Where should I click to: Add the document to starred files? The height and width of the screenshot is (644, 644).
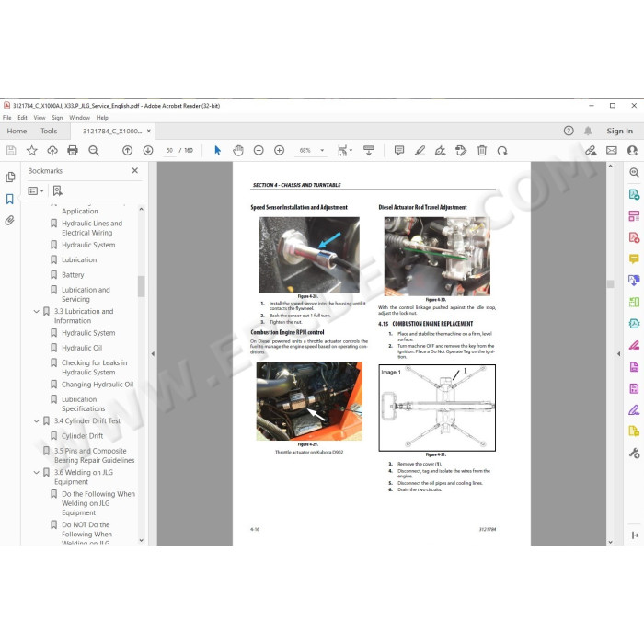31,151
